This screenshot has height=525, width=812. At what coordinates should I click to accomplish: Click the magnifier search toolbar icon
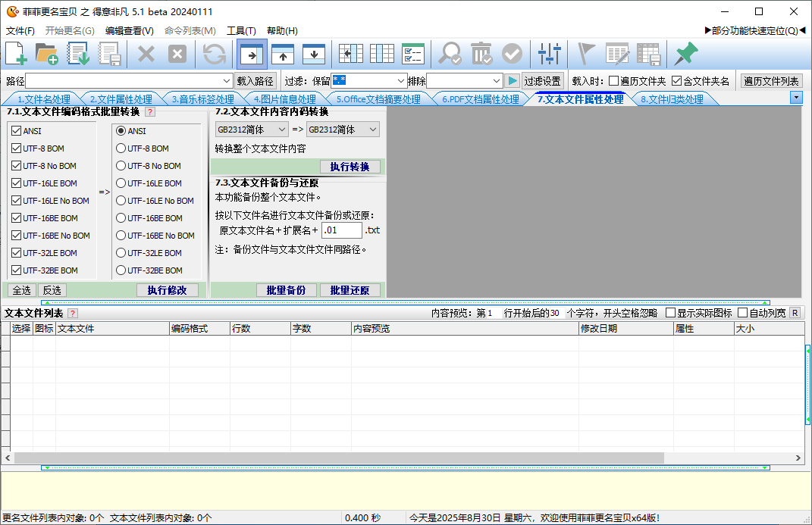(450, 54)
